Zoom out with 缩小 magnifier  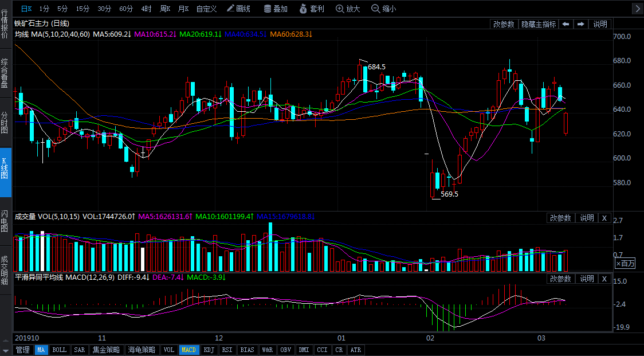[x=384, y=9]
